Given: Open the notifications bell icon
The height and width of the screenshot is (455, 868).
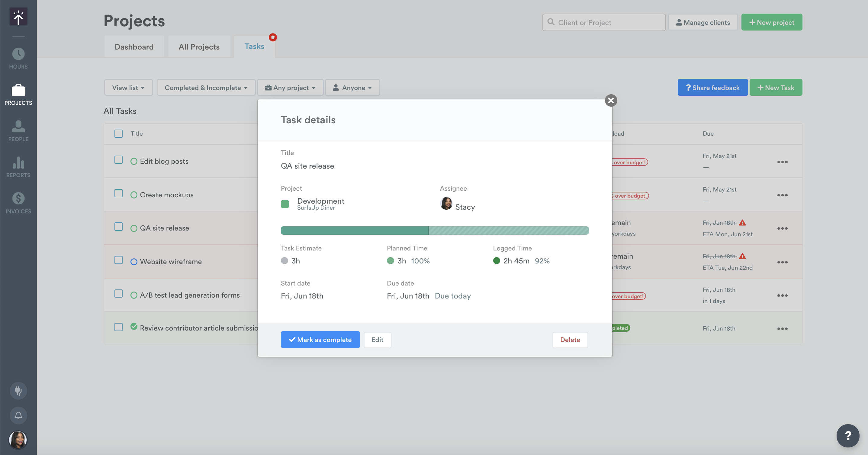Looking at the screenshot, I should click(18, 415).
